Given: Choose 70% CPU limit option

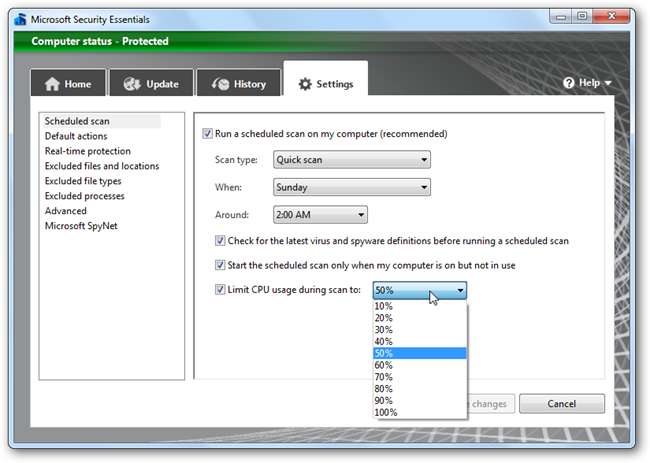Looking at the screenshot, I should (x=420, y=377).
